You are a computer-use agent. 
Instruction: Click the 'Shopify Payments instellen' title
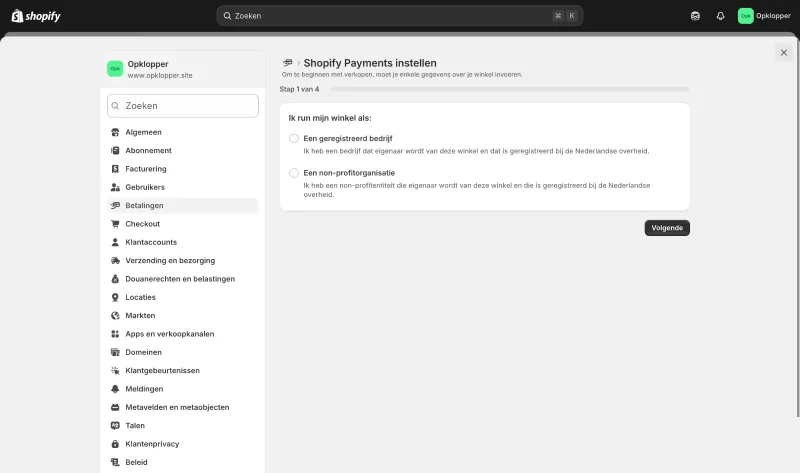pos(370,63)
